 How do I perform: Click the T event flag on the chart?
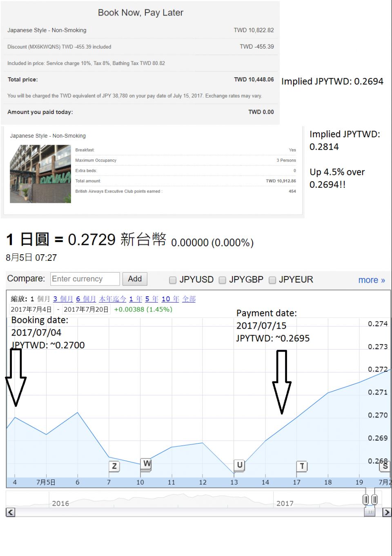301,466
